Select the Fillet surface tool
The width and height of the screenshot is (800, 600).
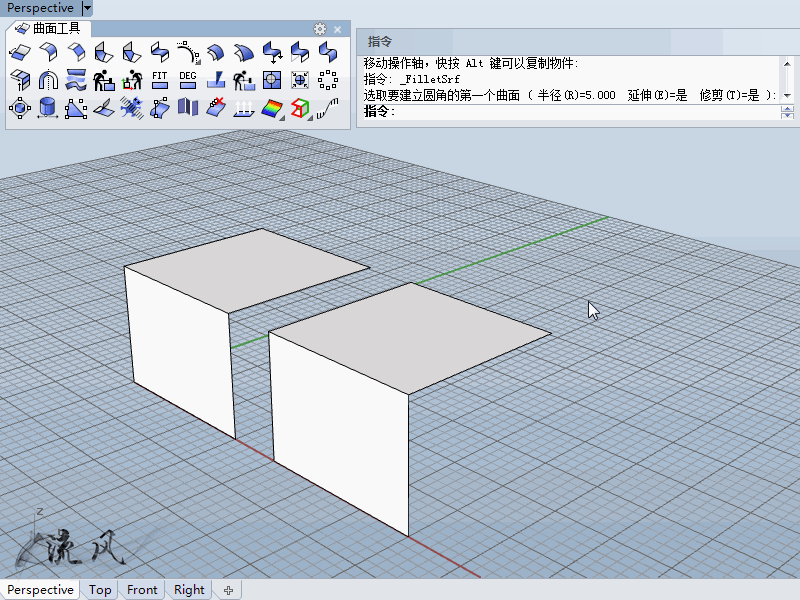coord(48,52)
